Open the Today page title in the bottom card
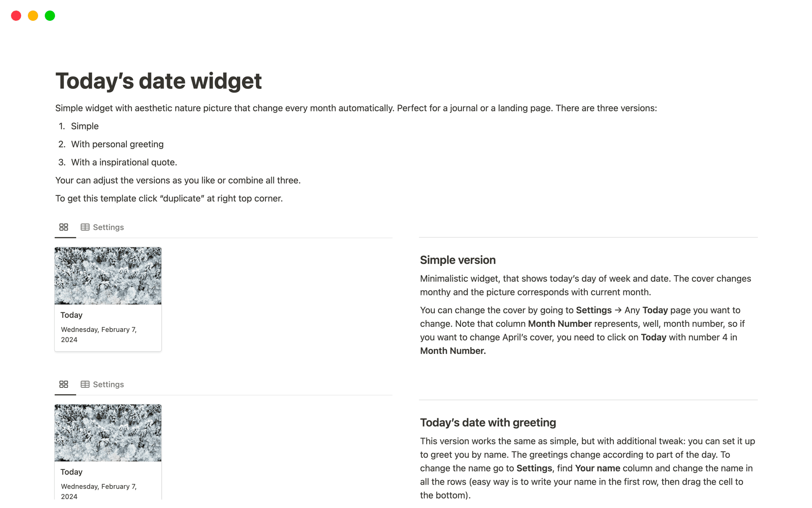This screenshot has width=812, height=508. click(71, 472)
